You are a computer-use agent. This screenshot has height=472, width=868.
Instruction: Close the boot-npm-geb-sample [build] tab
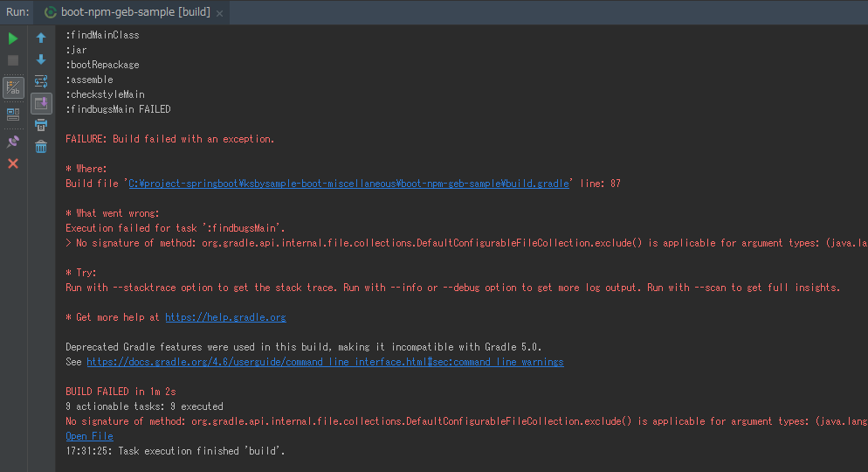click(220, 13)
